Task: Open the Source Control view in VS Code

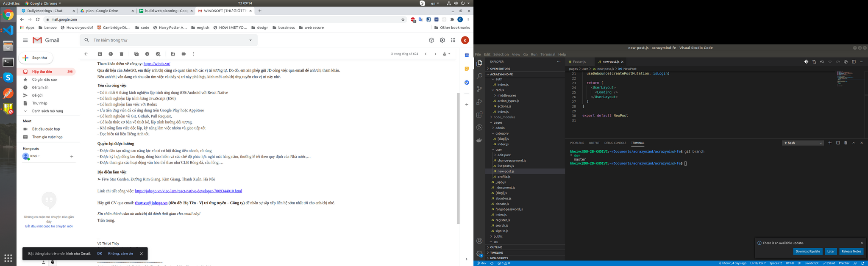Action: [479, 89]
